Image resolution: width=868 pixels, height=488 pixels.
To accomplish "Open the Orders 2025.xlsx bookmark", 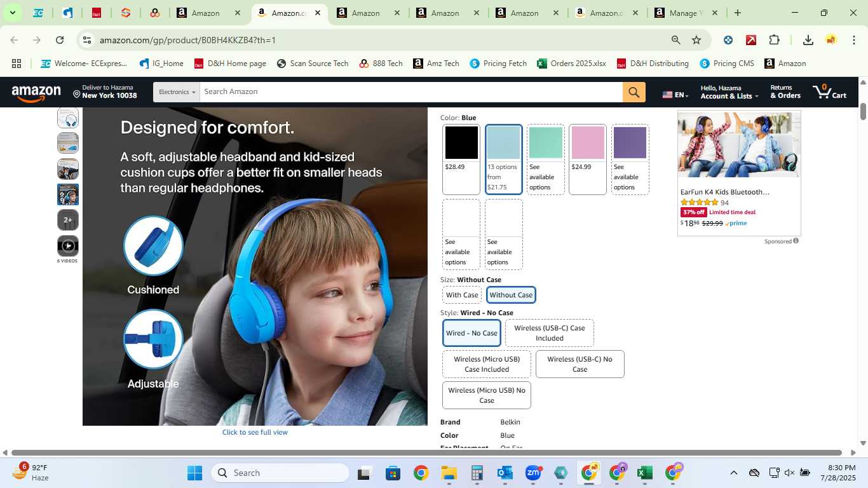I will click(x=571, y=64).
